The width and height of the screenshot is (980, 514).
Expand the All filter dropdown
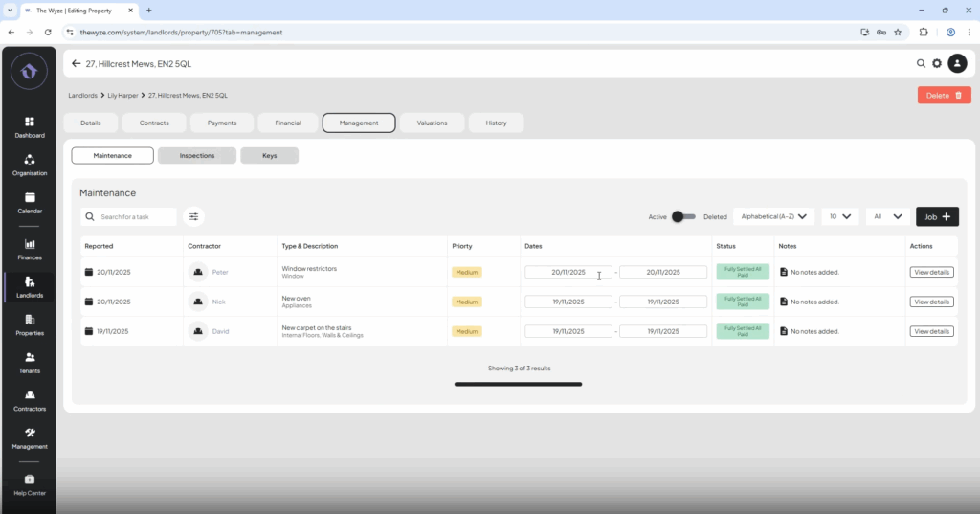[x=887, y=217]
